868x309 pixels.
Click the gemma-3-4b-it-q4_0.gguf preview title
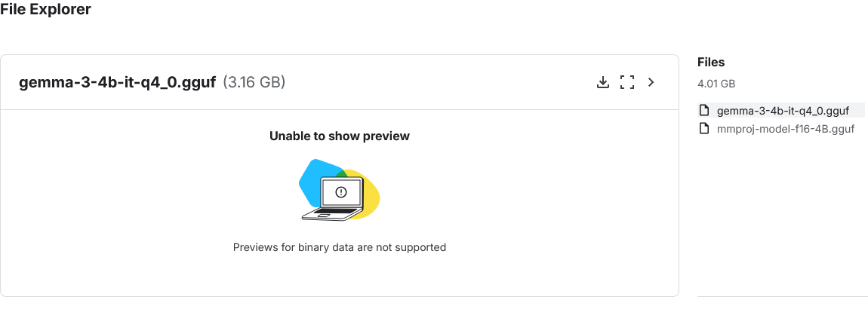(x=118, y=82)
